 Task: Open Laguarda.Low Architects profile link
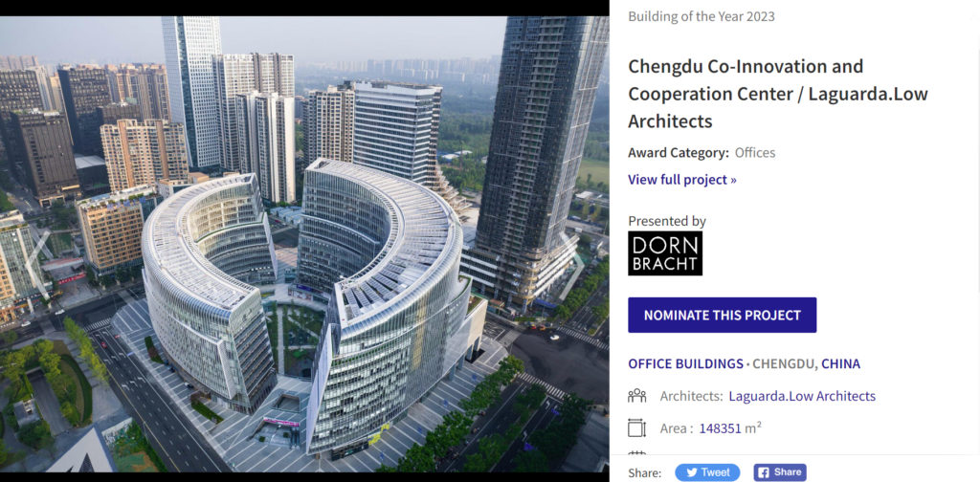pos(802,396)
